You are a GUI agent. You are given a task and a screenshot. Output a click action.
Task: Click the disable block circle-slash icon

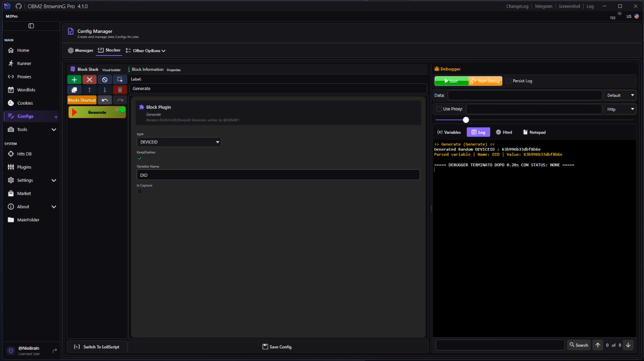[105, 80]
